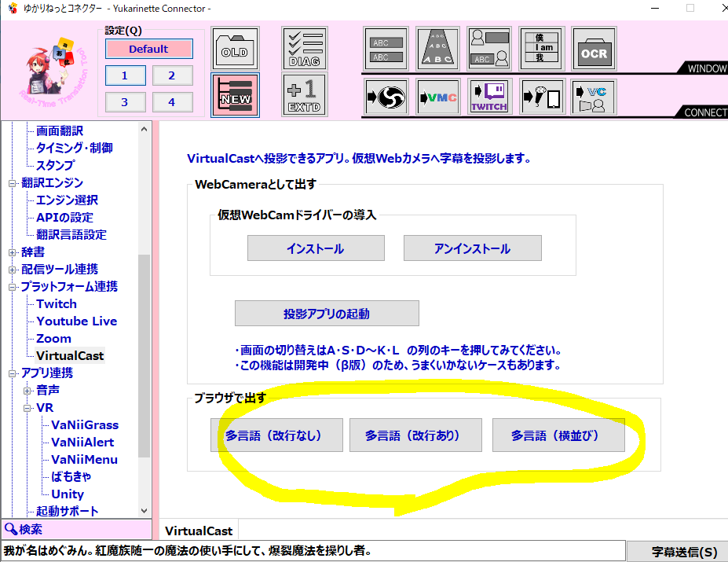Open the perspective ABC scrolling text window
Viewport: 728px width, 562px height.
click(x=438, y=49)
